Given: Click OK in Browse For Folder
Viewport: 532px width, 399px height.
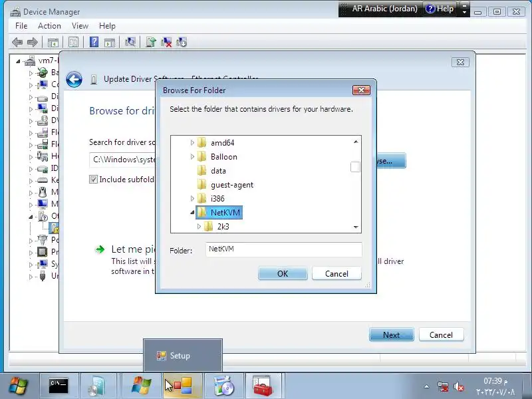Looking at the screenshot, I should tap(283, 273).
